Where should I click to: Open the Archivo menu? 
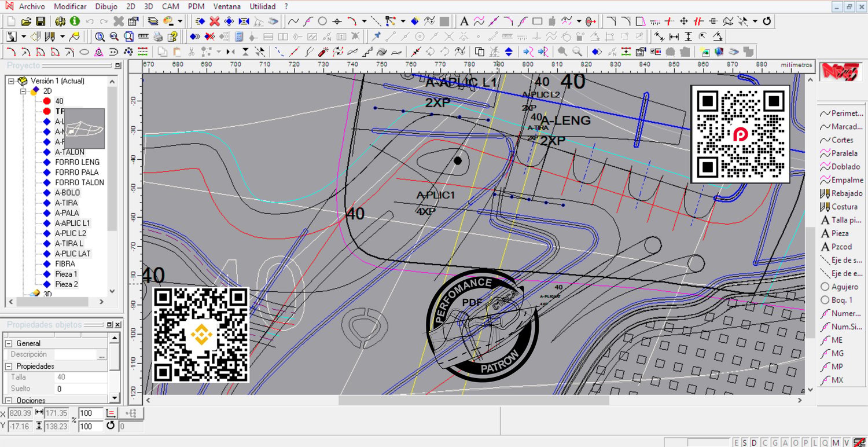pos(32,6)
